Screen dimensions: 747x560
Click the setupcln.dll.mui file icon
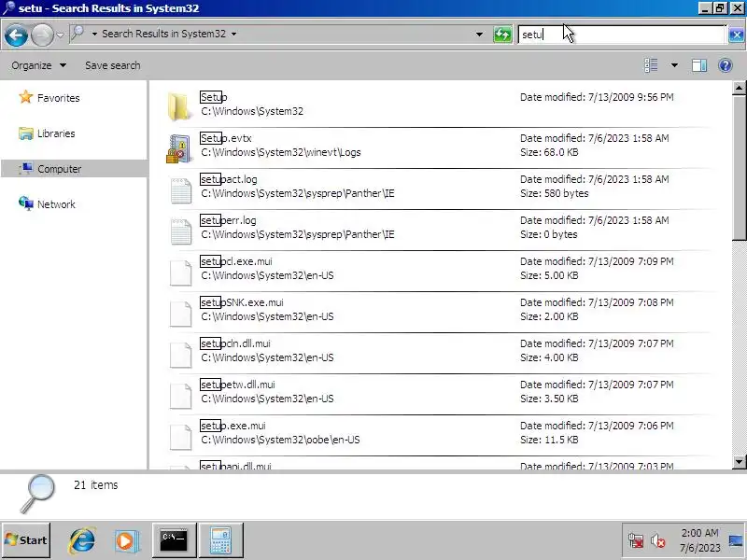point(180,355)
